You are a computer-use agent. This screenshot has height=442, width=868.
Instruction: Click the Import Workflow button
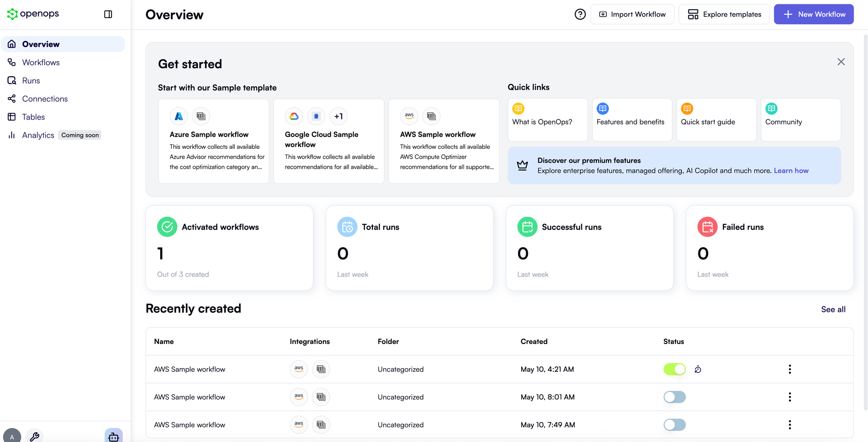(632, 14)
